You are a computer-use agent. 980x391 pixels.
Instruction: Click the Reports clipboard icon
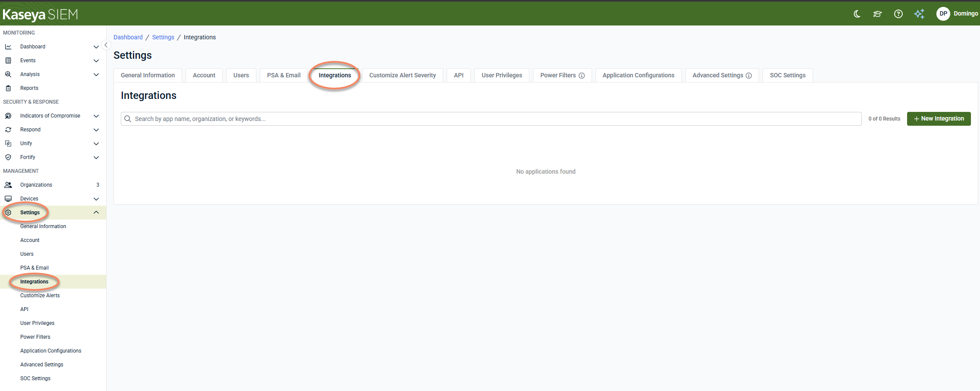8,88
